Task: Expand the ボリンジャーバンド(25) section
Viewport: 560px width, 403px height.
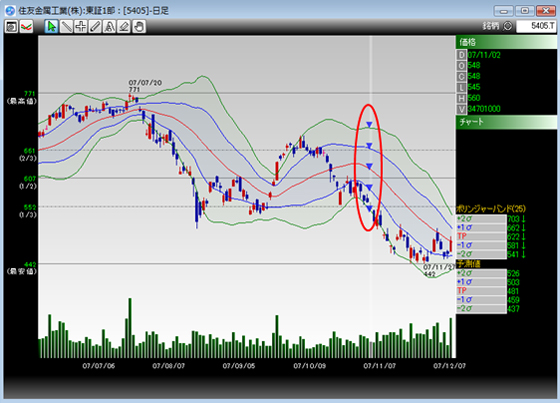Action: pos(491,209)
